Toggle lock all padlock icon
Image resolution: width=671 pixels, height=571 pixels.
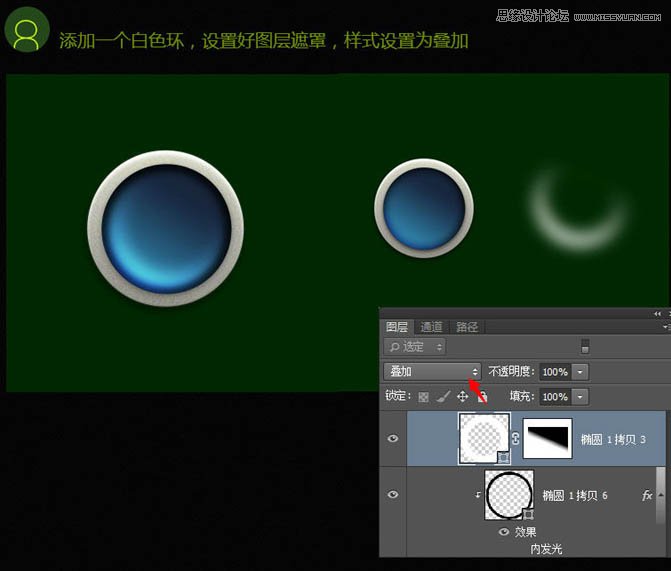pos(482,397)
